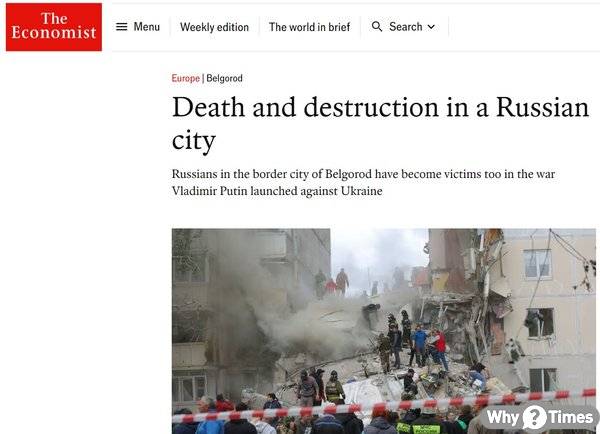
Task: Click the red-white barrier tape in photo
Action: tap(384, 406)
